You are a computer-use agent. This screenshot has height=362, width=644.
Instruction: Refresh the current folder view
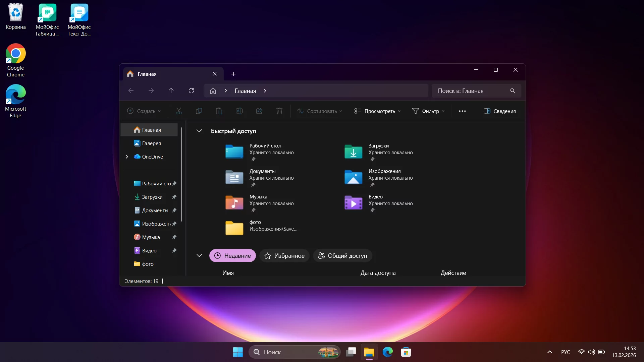point(191,90)
